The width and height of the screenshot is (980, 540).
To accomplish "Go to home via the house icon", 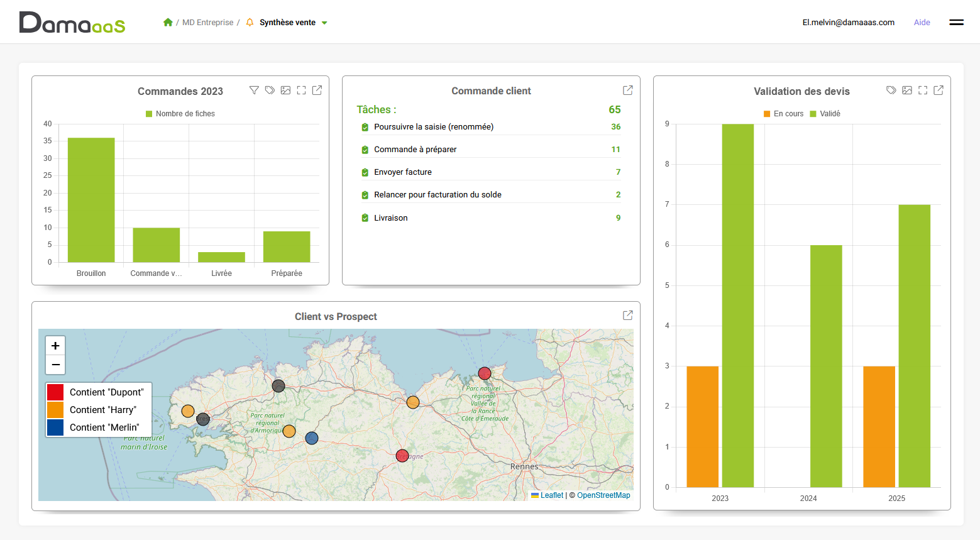I will [x=168, y=23].
